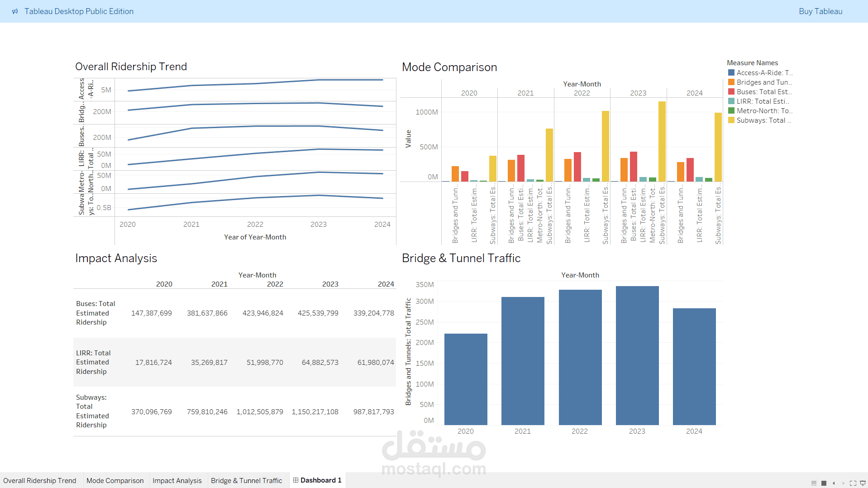Click the Bridges and Tunnels: Total Traffic axis label
The width and height of the screenshot is (868, 488).
coord(408,351)
